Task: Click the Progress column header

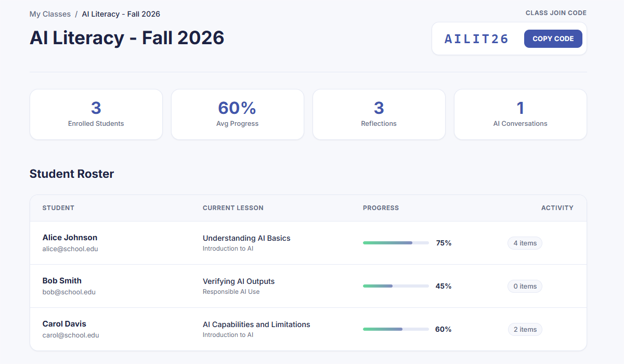Action: 381,208
